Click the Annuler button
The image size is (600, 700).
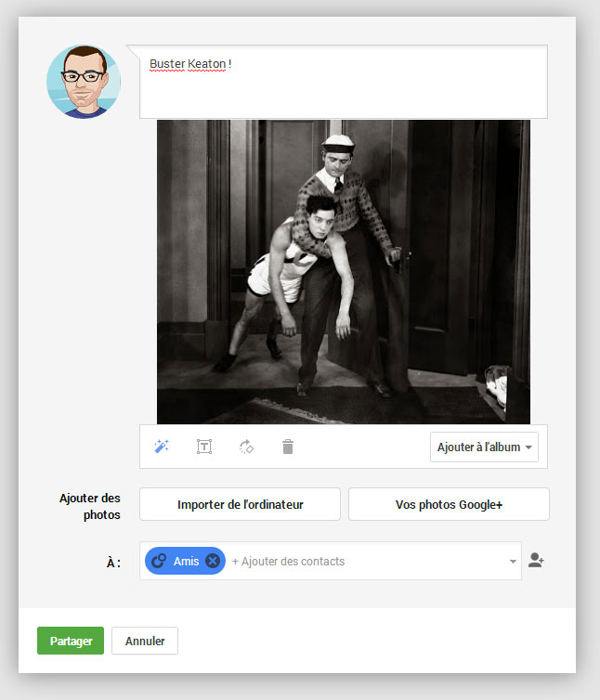(x=145, y=641)
